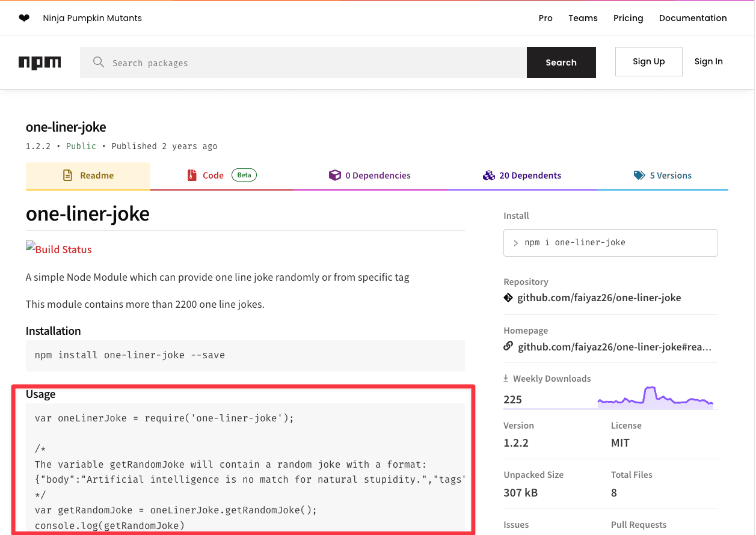Open the Readme tab

coord(88,176)
